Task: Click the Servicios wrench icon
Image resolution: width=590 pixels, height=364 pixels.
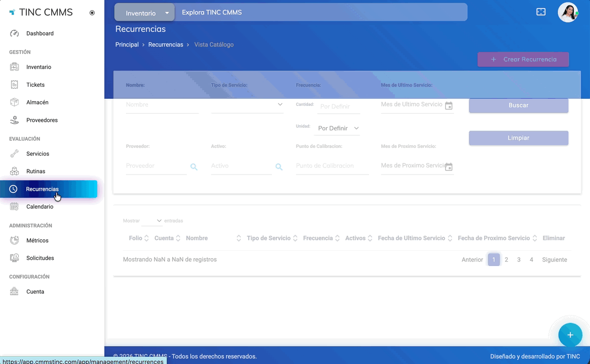Action: click(15, 154)
